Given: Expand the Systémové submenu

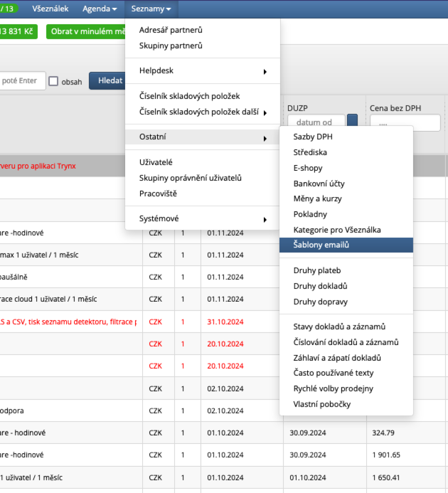Looking at the screenshot, I should 202,219.
